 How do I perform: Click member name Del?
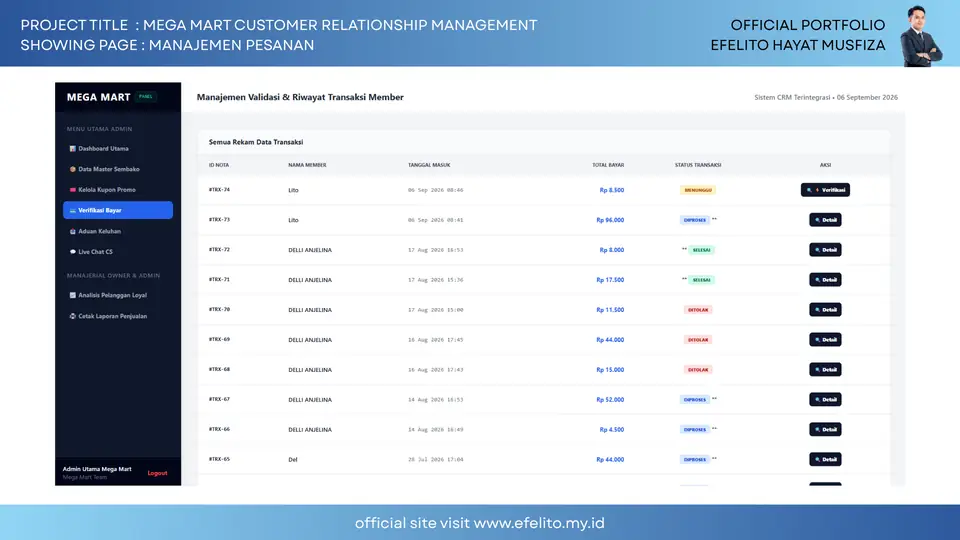[x=293, y=460]
